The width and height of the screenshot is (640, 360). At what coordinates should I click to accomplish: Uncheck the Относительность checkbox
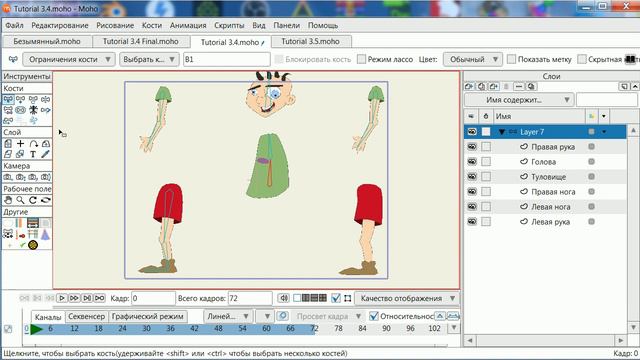click(373, 316)
